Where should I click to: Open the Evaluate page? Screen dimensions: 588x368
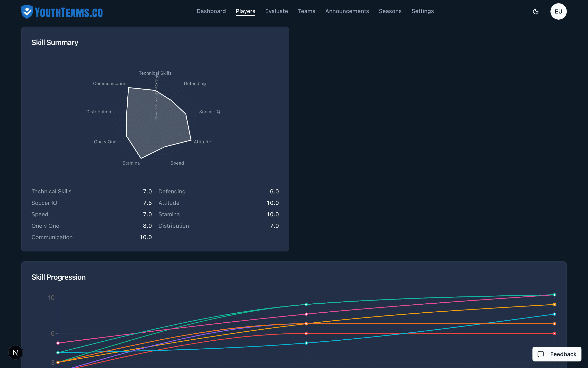(x=276, y=11)
